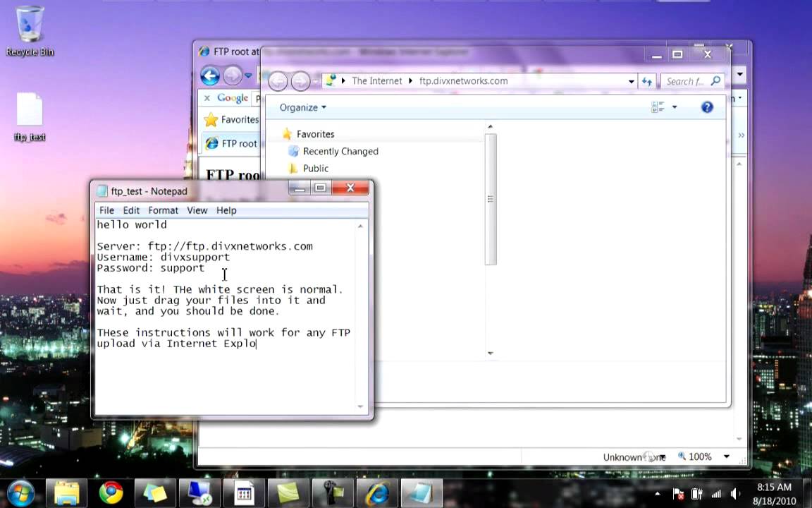Expand arrow before ftp.divxnetworks.com breadcrumb
The height and width of the screenshot is (508, 812).
[x=410, y=81]
